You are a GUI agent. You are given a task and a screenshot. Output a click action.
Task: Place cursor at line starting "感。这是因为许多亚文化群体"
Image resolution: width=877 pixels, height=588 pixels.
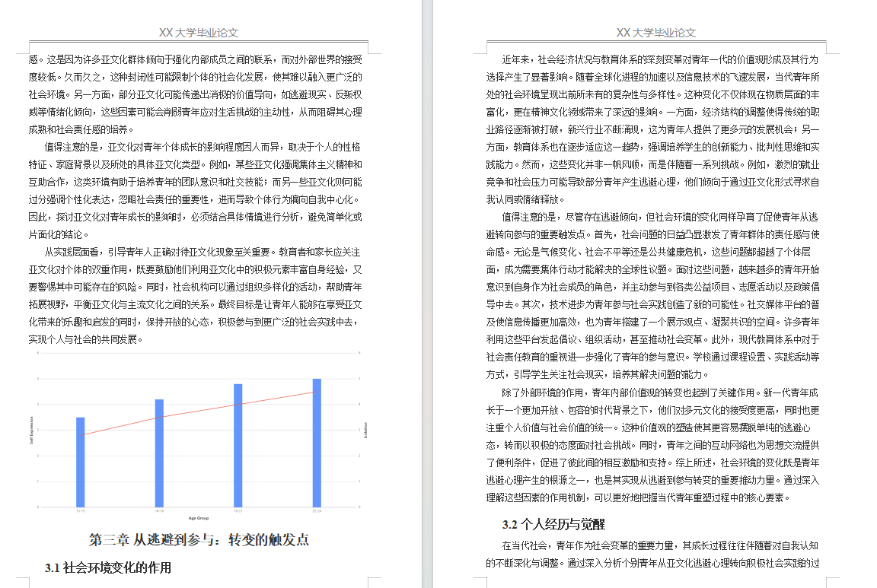pos(195,59)
